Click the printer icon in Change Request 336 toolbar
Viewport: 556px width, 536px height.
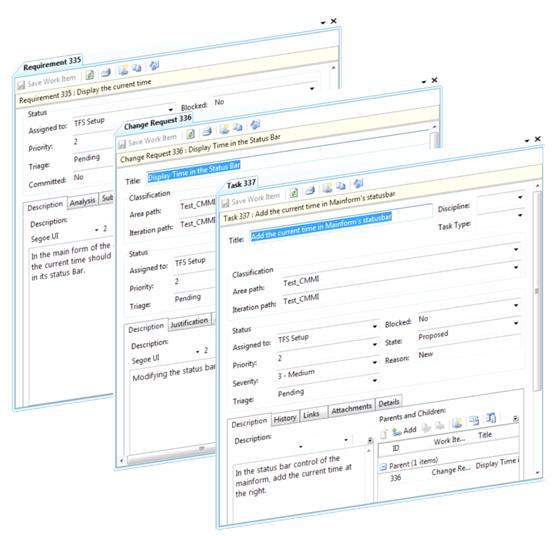pos(207,132)
